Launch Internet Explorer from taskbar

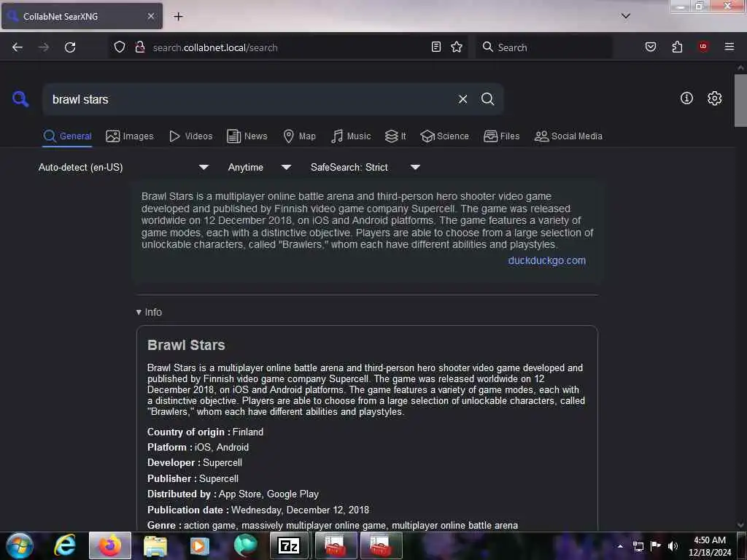65,545
